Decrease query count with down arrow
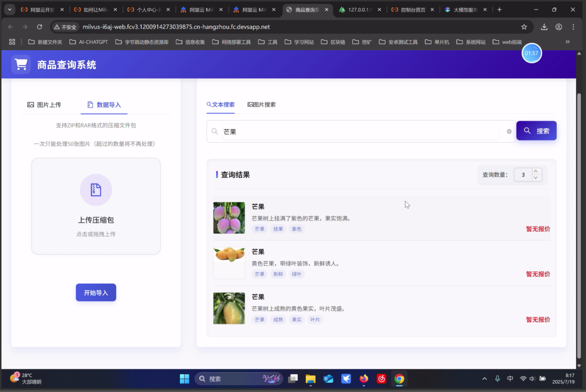The height and width of the screenshot is (392, 586). tap(535, 178)
